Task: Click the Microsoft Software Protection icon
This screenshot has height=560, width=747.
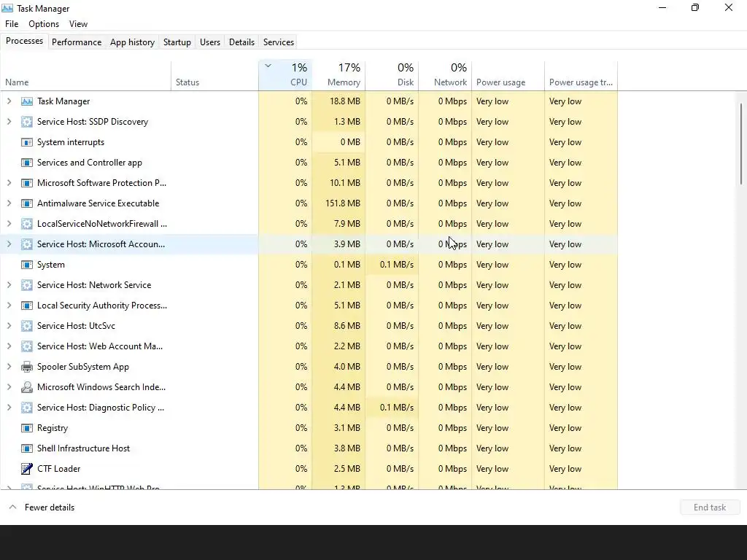Action: pos(27,183)
